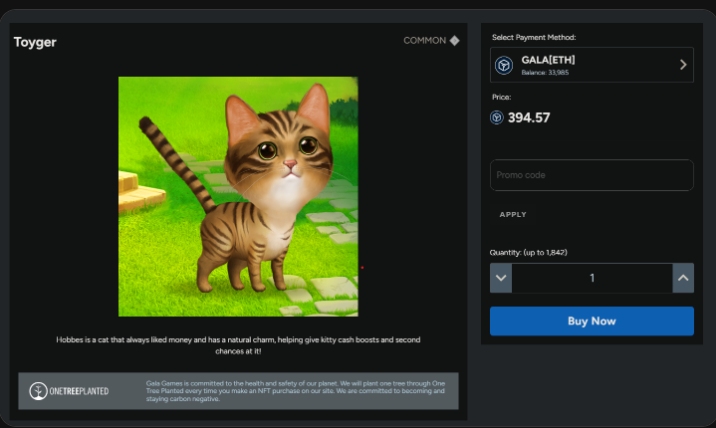Expand payment options with the right chevron
Screen dimensions: 716x428
pyautogui.click(x=683, y=65)
